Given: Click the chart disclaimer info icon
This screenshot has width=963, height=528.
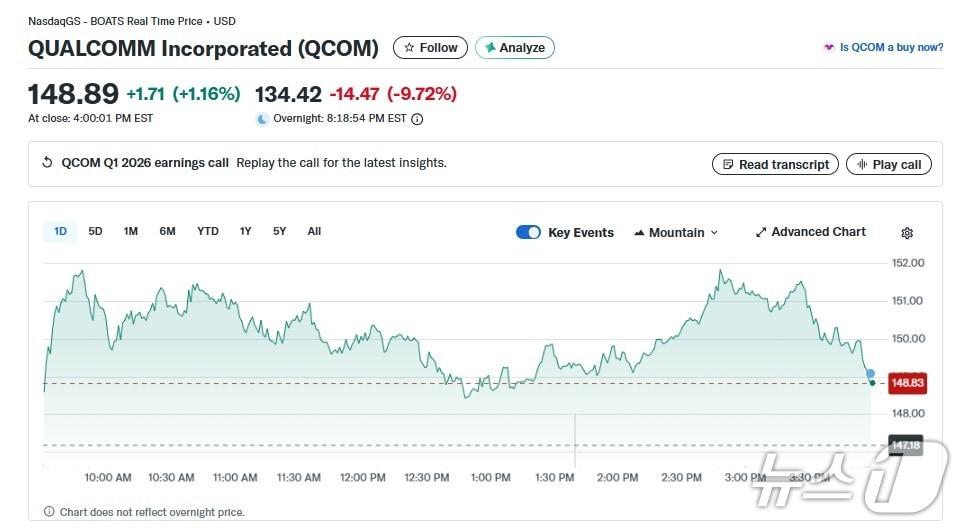Looking at the screenshot, I should (x=49, y=512).
